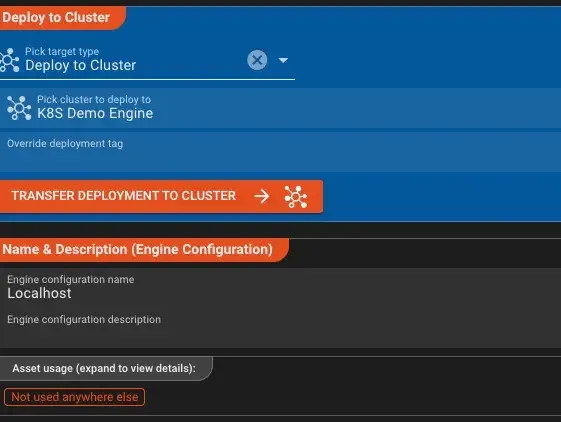Expand the Asset usage details section
The width and height of the screenshot is (561, 422).
tap(106, 368)
